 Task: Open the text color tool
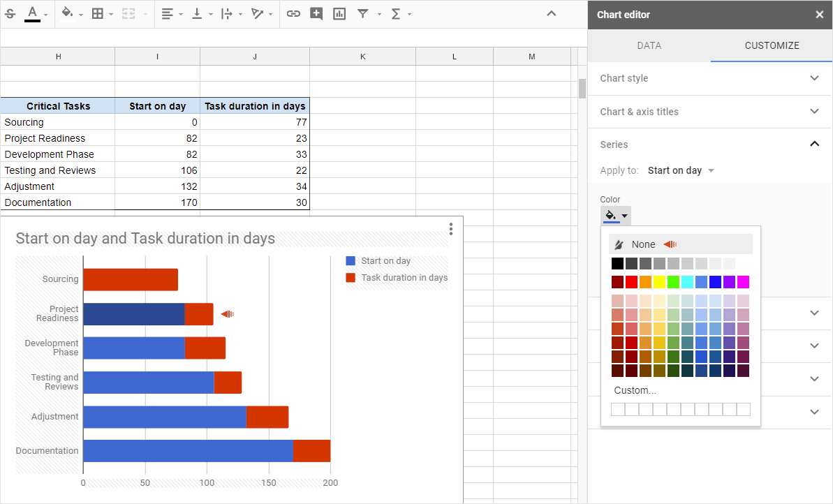[x=33, y=13]
